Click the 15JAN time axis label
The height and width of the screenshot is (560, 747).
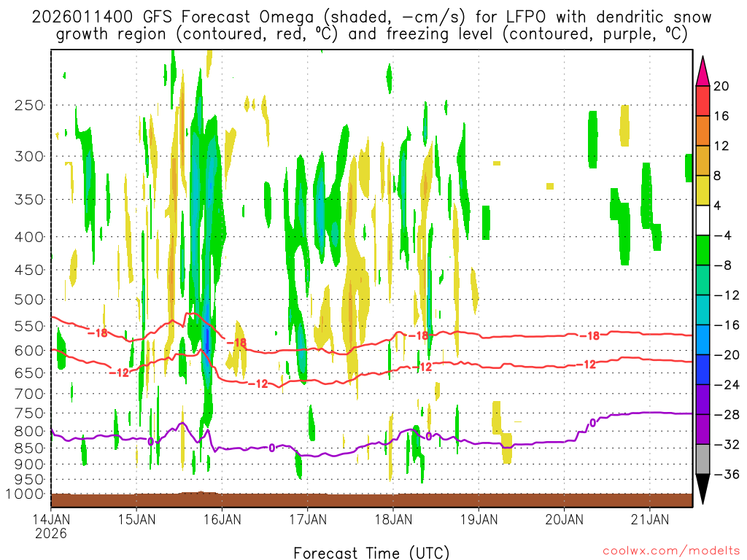[136, 519]
